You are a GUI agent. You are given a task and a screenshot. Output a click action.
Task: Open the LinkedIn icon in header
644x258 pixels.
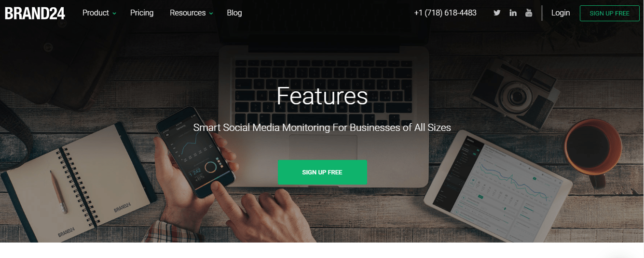[513, 13]
